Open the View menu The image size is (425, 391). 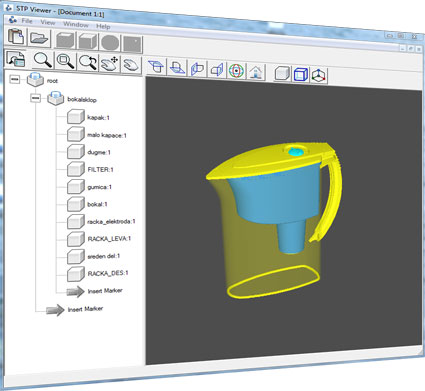point(48,23)
